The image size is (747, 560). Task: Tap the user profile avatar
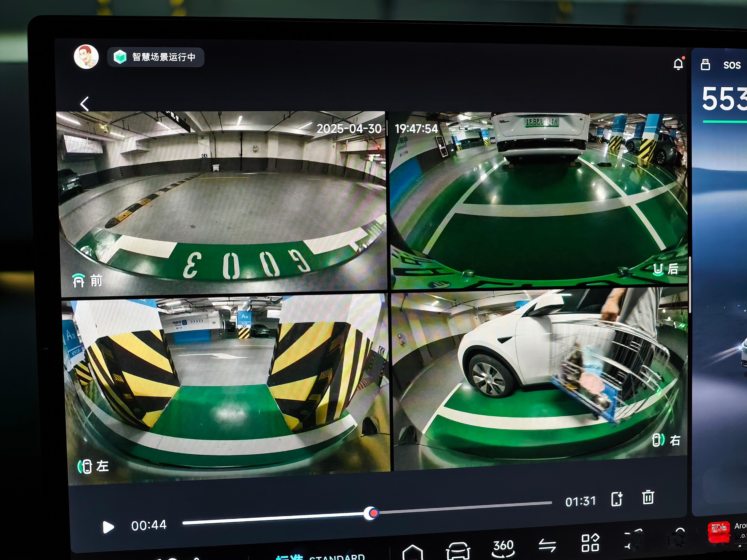(86, 57)
